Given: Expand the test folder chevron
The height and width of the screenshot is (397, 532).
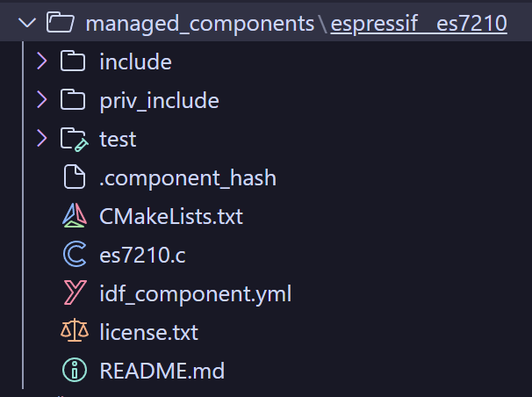Looking at the screenshot, I should [x=40, y=139].
